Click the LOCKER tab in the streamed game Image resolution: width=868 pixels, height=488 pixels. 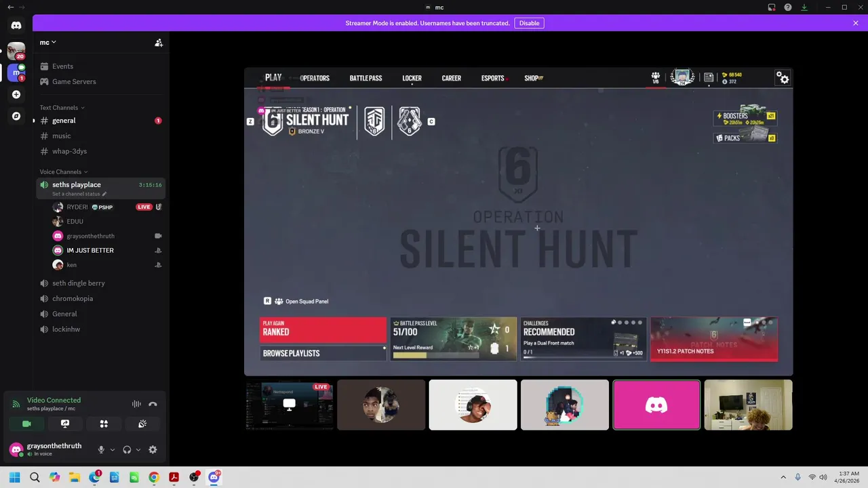pyautogui.click(x=412, y=78)
